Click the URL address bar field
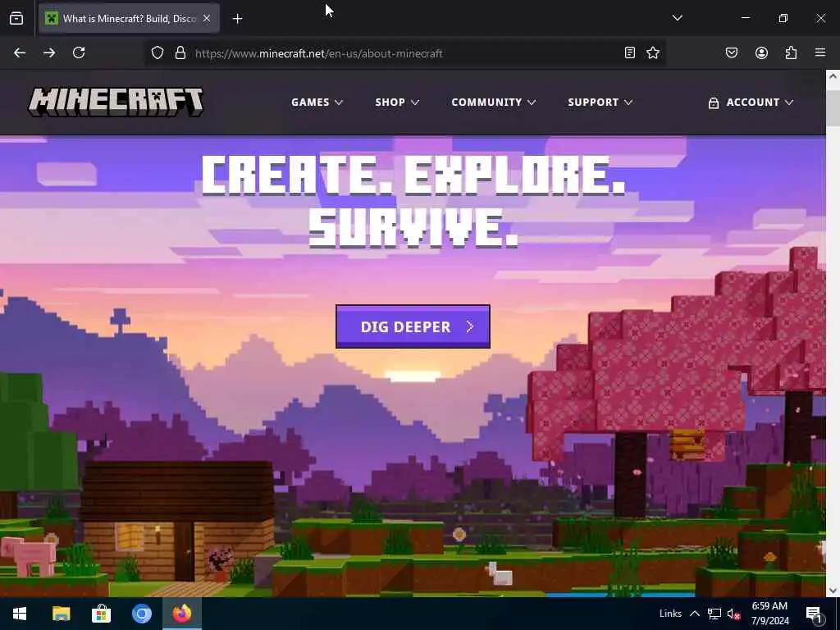 click(404, 53)
